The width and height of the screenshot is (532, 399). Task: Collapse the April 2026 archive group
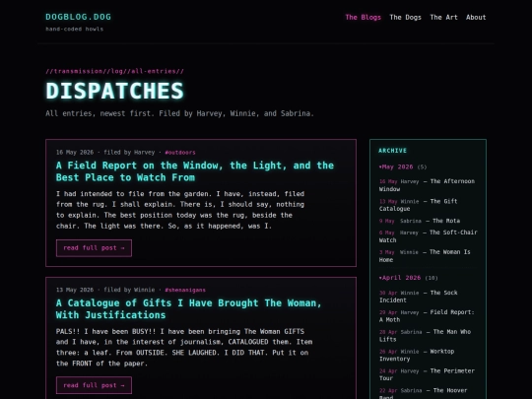(x=408, y=278)
